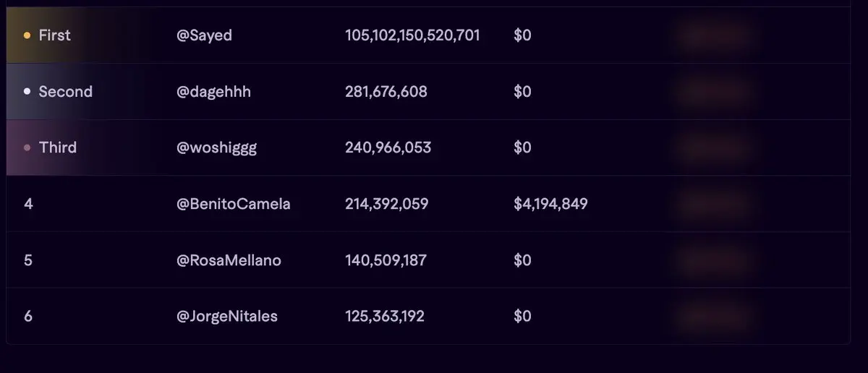Screen dimensions: 868x373
Task: Click the gold dot beside First
Action: [x=27, y=35]
